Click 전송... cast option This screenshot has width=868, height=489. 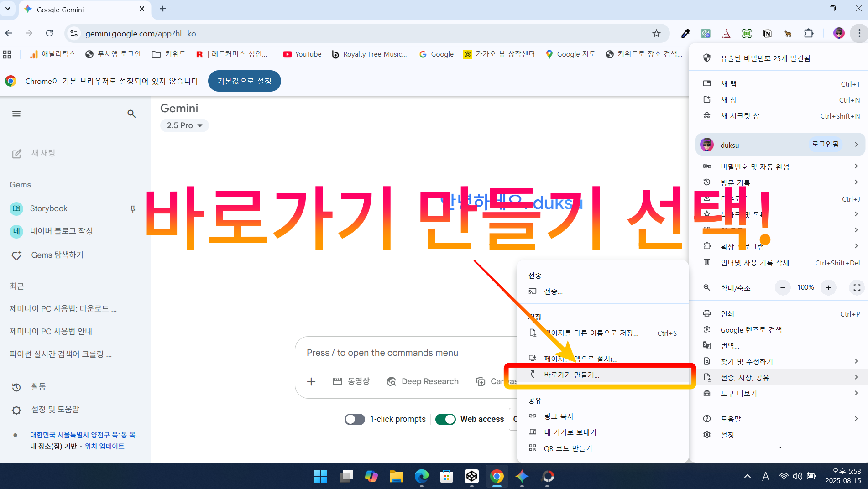[602, 291]
